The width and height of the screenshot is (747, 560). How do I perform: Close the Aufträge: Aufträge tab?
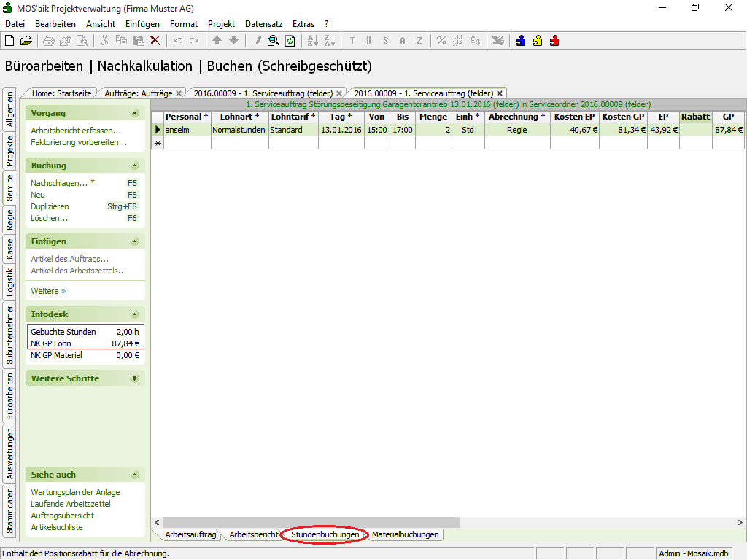coord(179,93)
